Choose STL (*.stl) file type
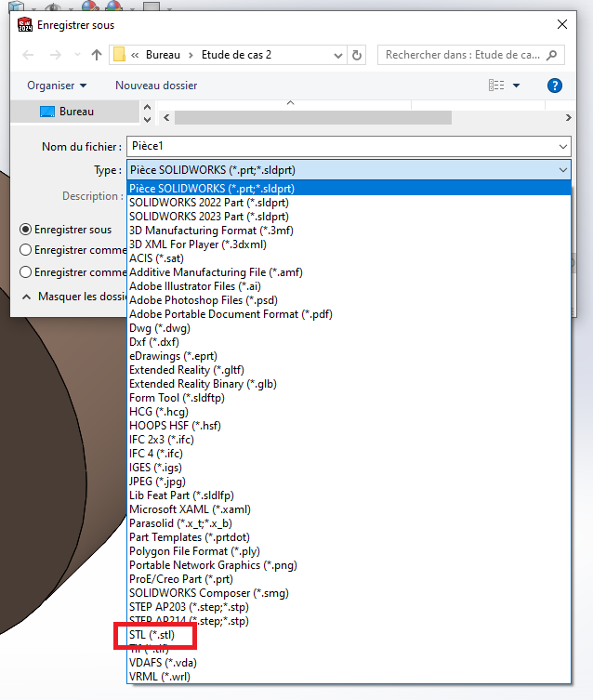 pos(349,635)
